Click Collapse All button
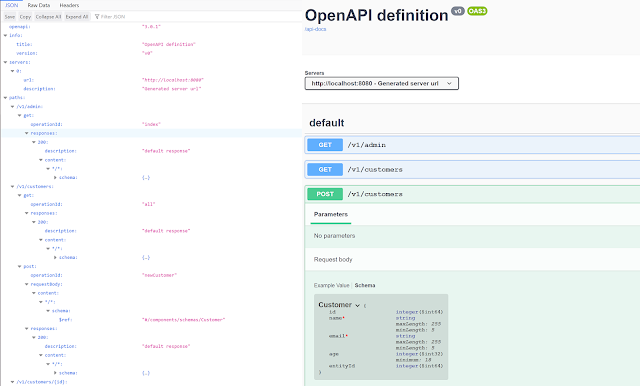Image resolution: width=640 pixels, height=386 pixels. (48, 17)
